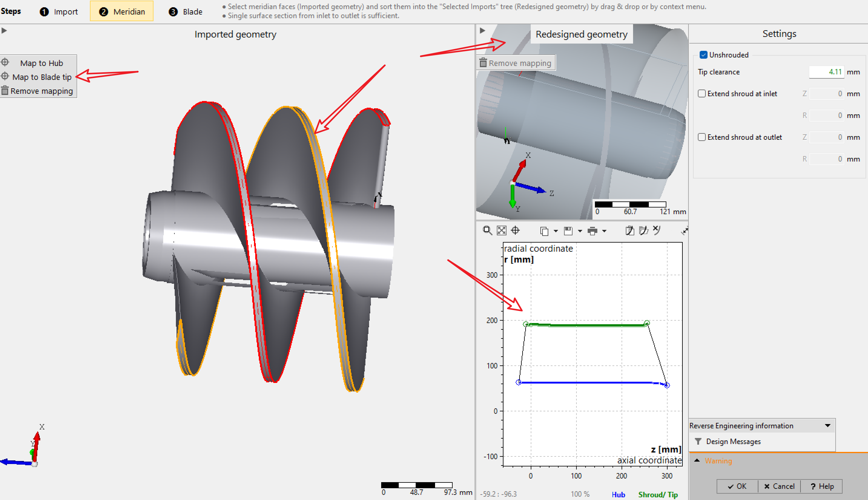The width and height of the screenshot is (868, 500).
Task: Collapse the Warning section triangle
Action: point(697,460)
